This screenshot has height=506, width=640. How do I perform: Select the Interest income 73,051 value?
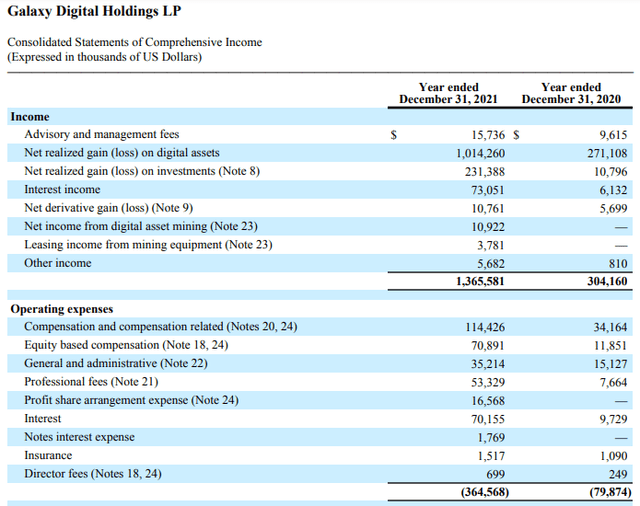(484, 189)
